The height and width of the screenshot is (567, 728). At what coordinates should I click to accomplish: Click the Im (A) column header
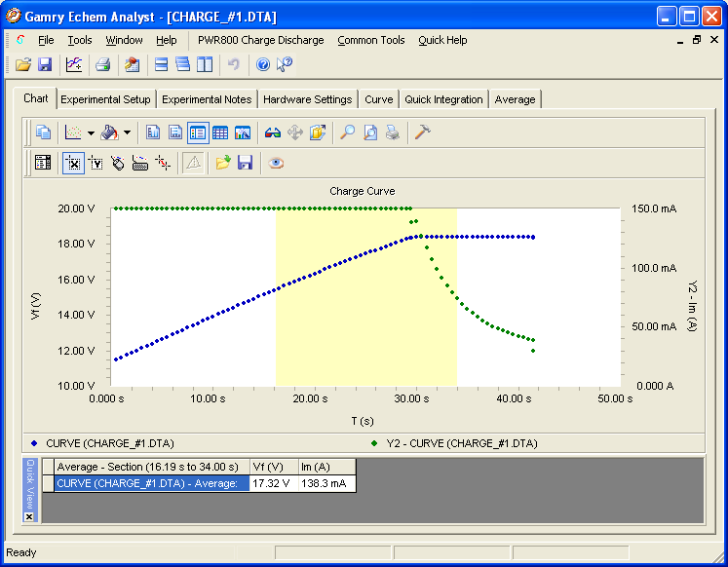click(x=326, y=467)
